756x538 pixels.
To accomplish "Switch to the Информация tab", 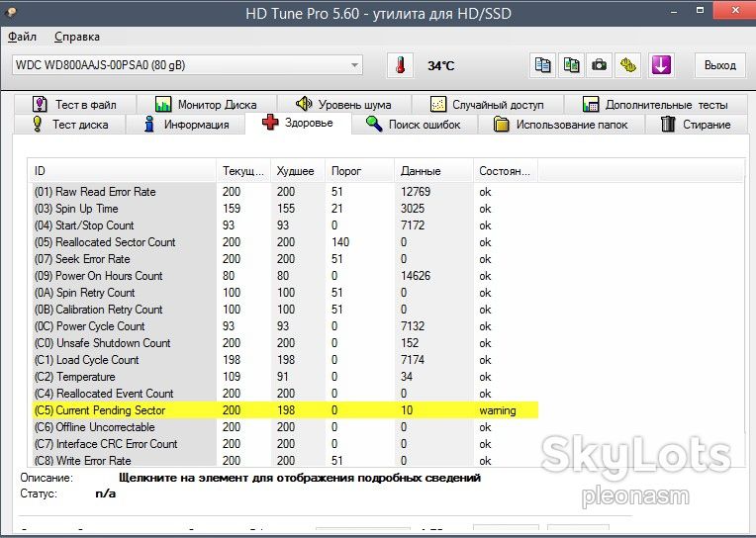I will click(x=186, y=125).
